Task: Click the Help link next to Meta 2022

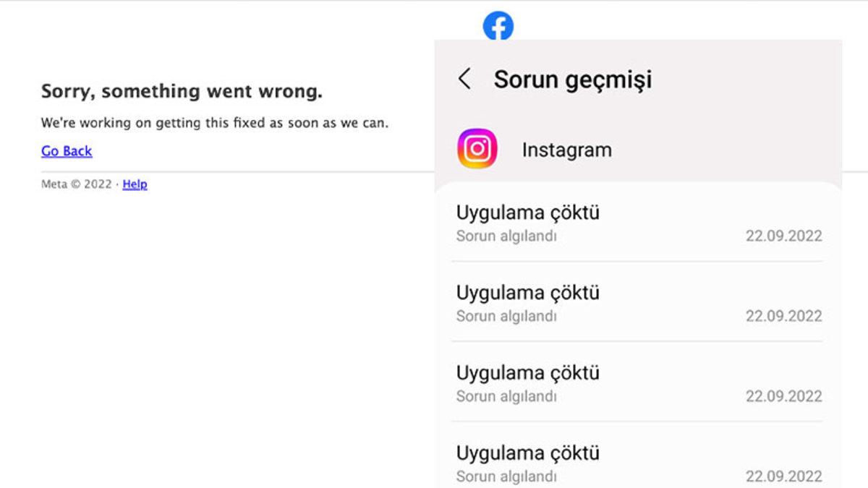Action: 135,184
